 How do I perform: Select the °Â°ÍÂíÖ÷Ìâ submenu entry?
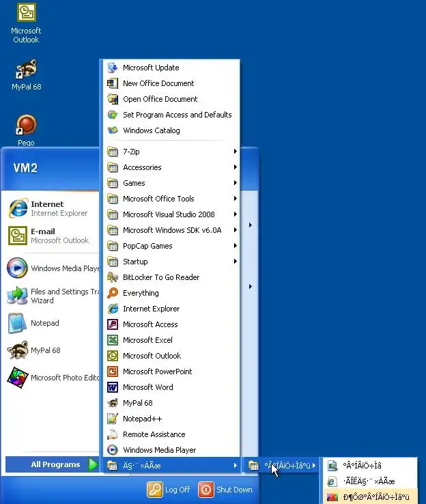pos(370,466)
